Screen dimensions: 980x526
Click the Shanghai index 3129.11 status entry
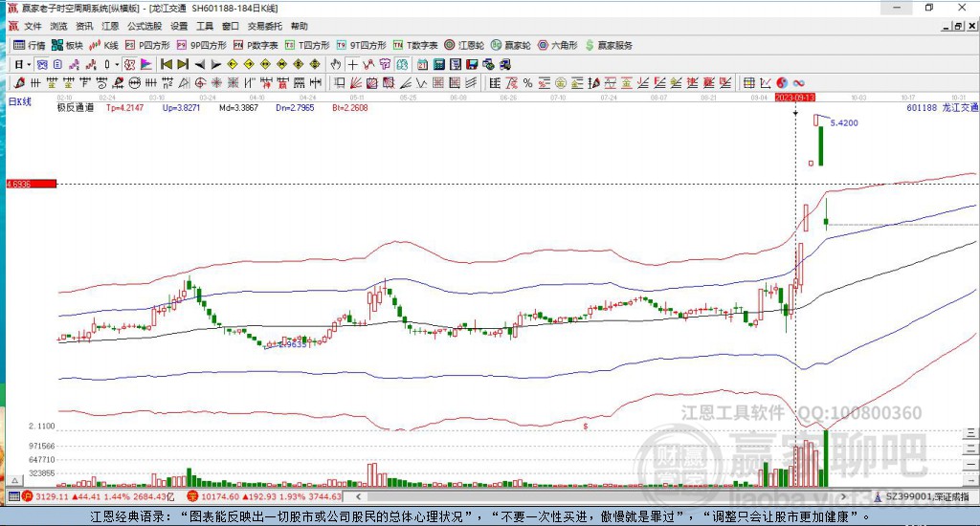coord(99,496)
